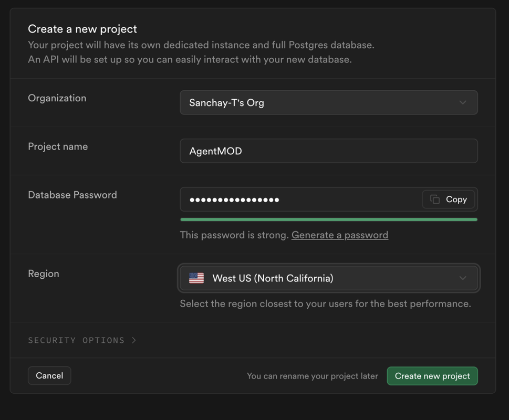This screenshot has height=420, width=509.
Task: Select the Sanchay-T's Org organization text
Action: pos(226,103)
